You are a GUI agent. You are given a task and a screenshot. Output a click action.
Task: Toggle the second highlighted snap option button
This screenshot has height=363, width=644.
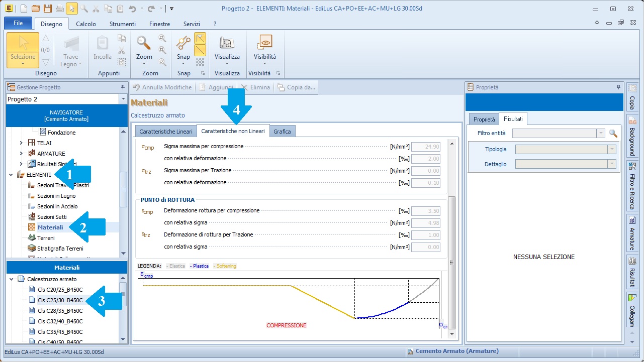point(200,50)
